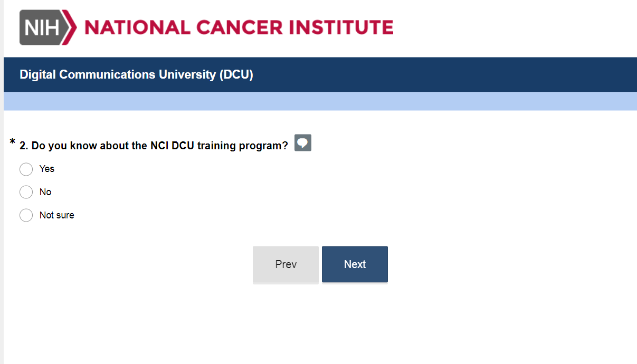Select the No radio button

point(26,192)
